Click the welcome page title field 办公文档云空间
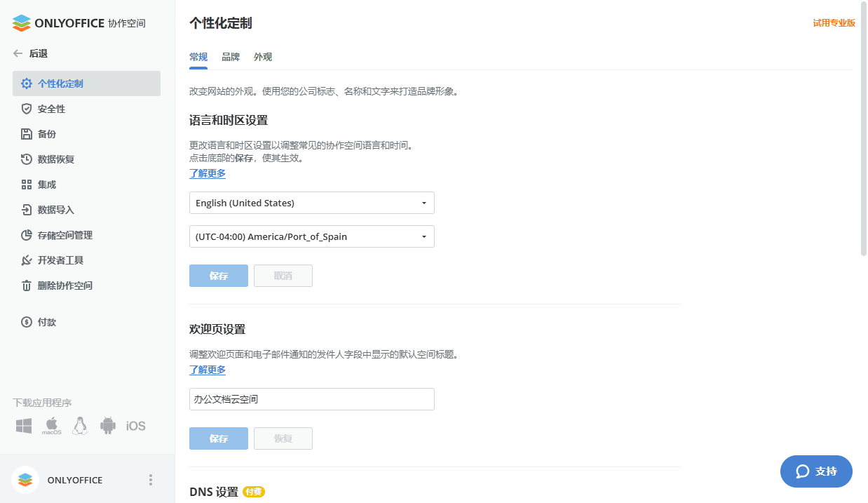Image resolution: width=868 pixels, height=503 pixels. tap(312, 399)
